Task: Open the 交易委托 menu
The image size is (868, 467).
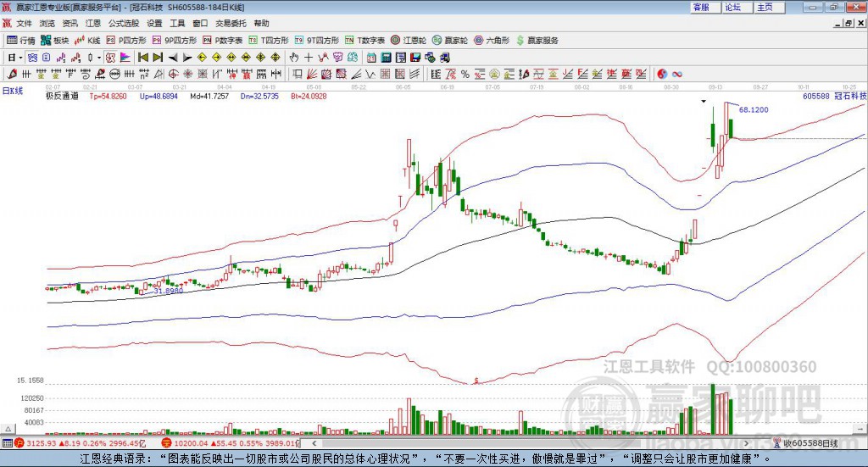Action: coord(231,23)
